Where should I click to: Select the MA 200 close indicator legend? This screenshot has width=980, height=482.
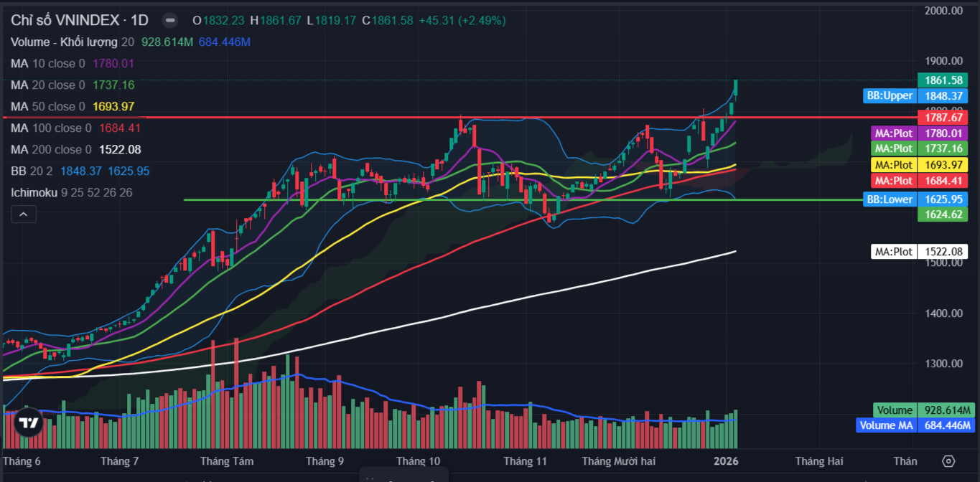click(x=50, y=150)
